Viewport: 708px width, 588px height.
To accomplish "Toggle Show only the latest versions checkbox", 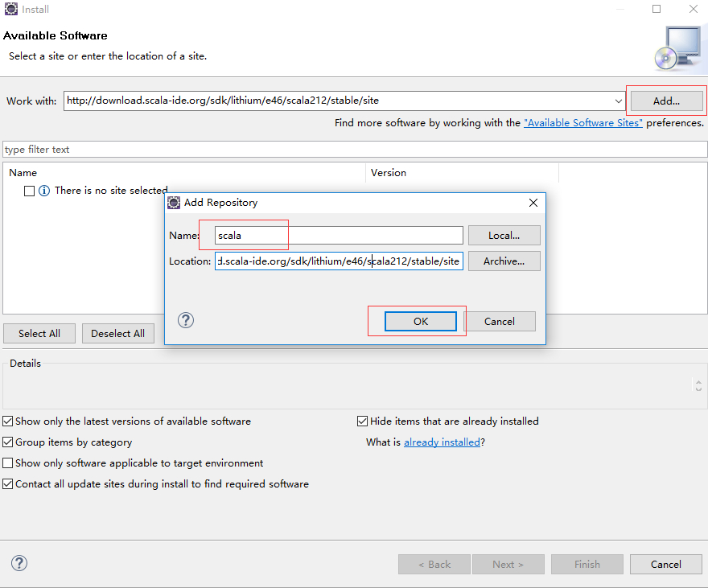I will coord(8,421).
